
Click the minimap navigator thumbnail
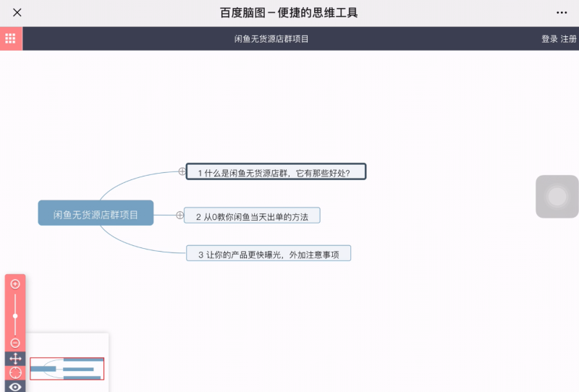pyautogui.click(x=67, y=368)
